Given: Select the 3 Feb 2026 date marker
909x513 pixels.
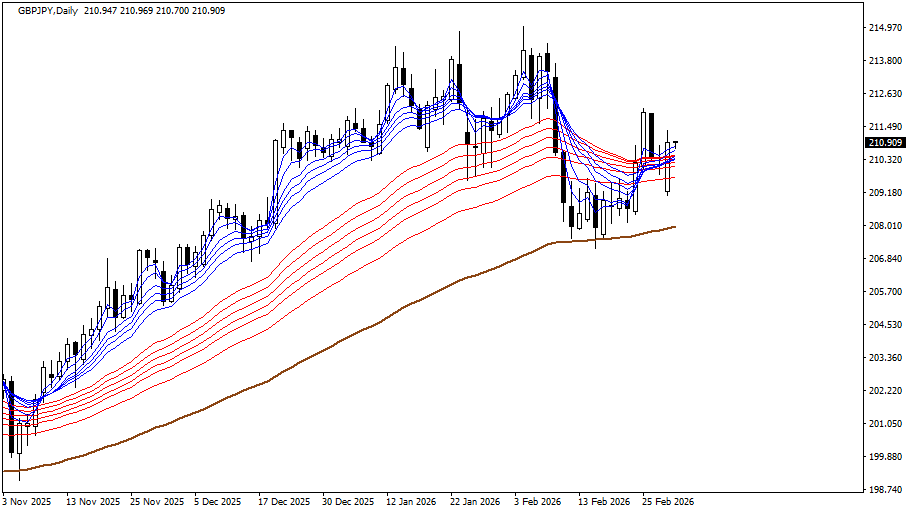Looking at the screenshot, I should pos(539,502).
